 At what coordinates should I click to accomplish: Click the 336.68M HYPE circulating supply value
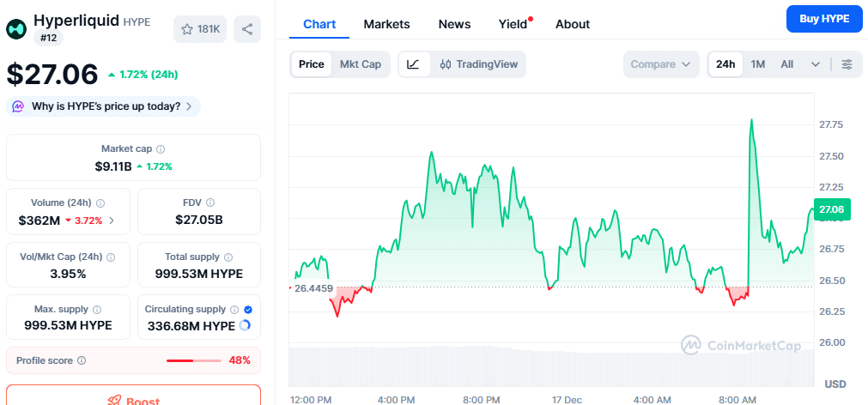(191, 326)
